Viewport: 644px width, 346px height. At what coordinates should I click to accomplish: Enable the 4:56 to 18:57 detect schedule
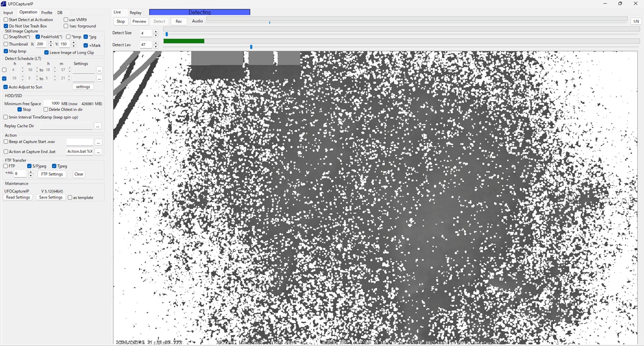pos(4,70)
